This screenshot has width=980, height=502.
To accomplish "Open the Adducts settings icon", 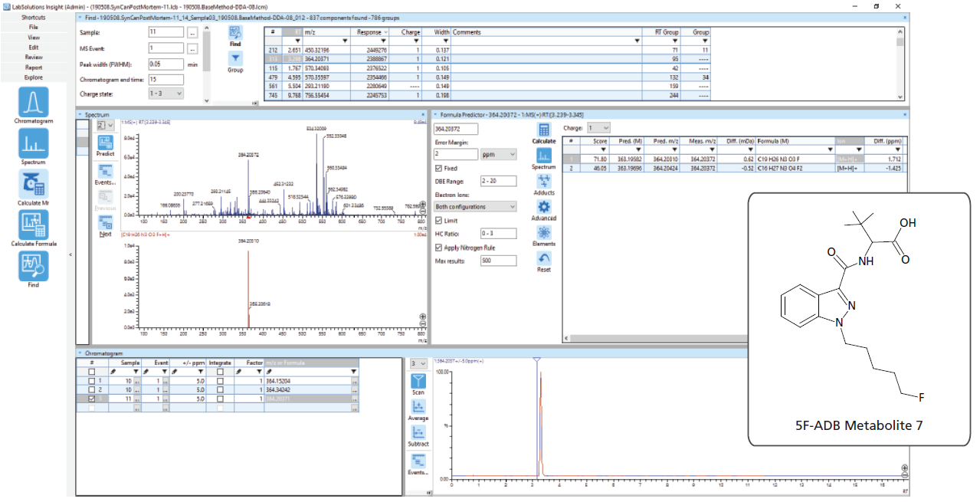I will point(544,181).
